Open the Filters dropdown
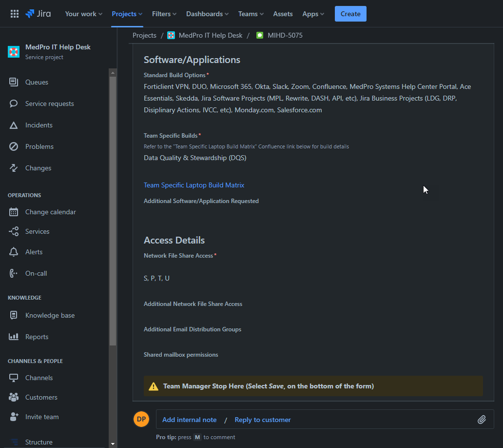This screenshot has height=448, width=503. pos(164,14)
